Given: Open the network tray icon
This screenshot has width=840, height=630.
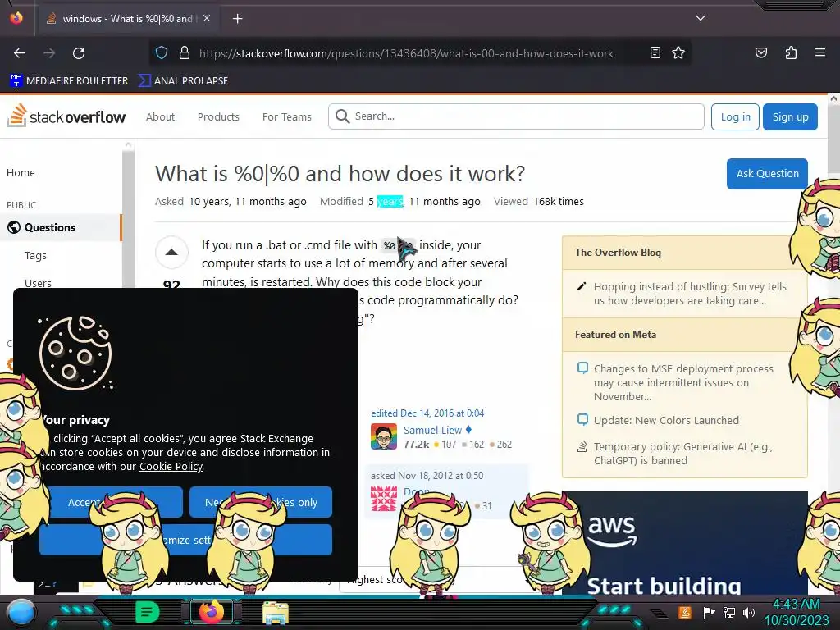Looking at the screenshot, I should [x=729, y=612].
